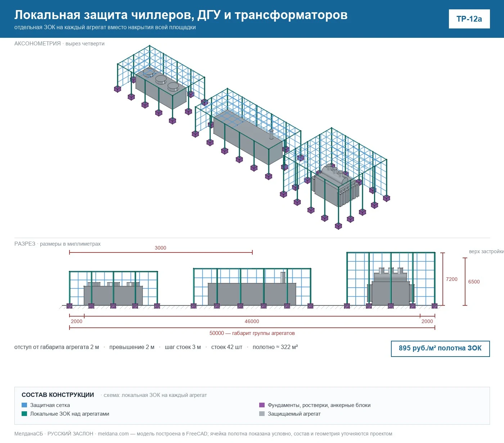Image resolution: width=504 pixels, height=443 pixels.
Task: Click the 46000 dimension value
Action: tap(252, 321)
